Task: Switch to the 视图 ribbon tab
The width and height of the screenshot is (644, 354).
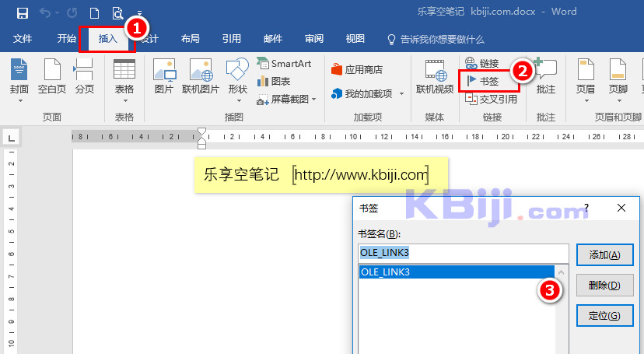Action: pyautogui.click(x=355, y=39)
